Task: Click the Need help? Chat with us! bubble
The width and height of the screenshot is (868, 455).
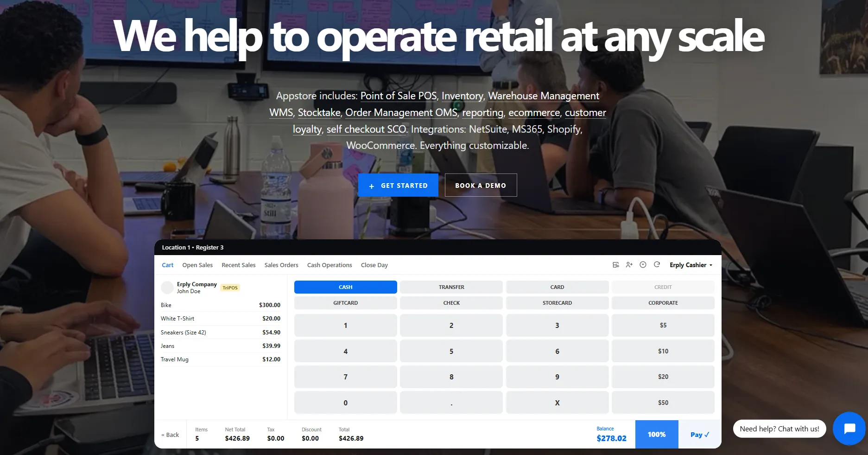Action: tap(779, 429)
